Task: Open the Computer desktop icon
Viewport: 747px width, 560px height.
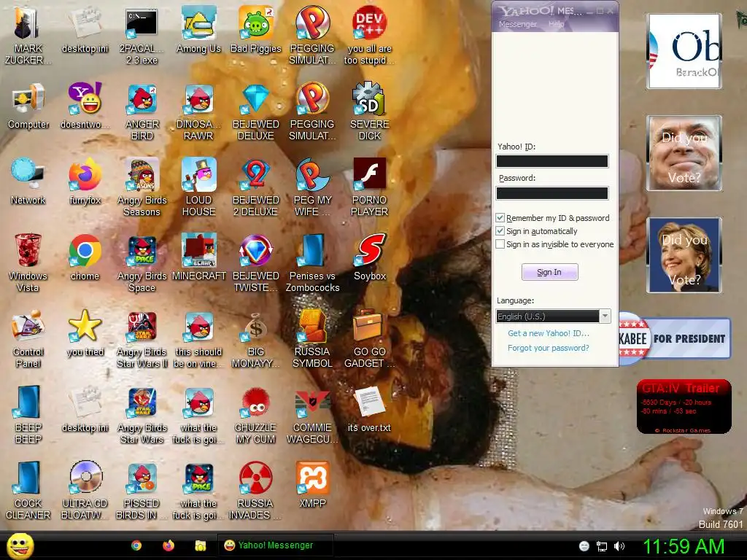Action: 28,106
